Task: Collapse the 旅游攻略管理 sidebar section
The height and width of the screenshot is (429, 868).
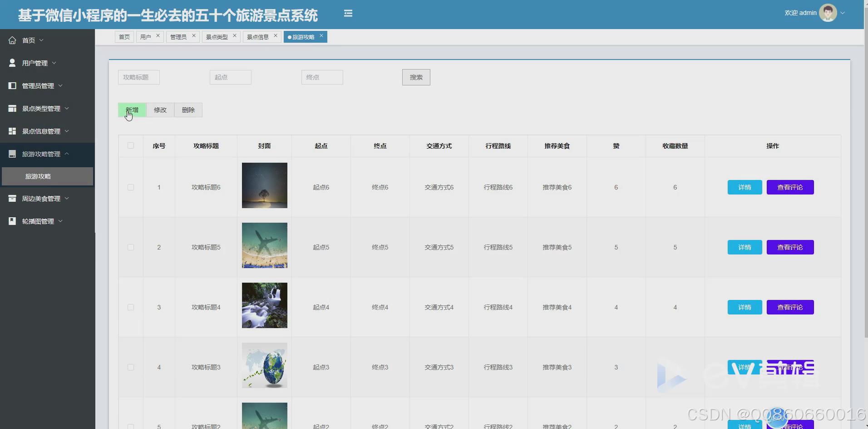Action: pyautogui.click(x=67, y=154)
